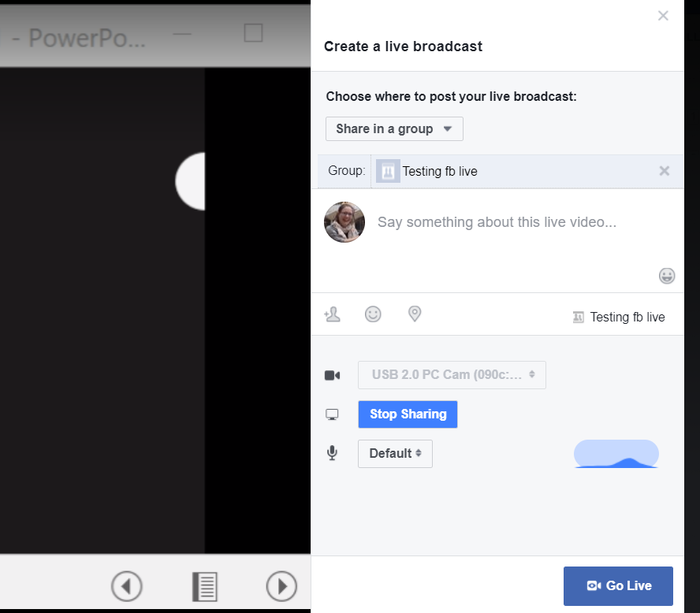Screen dimensions: 700x613
Task: Minimize the PowerPoint window
Action: point(182,33)
